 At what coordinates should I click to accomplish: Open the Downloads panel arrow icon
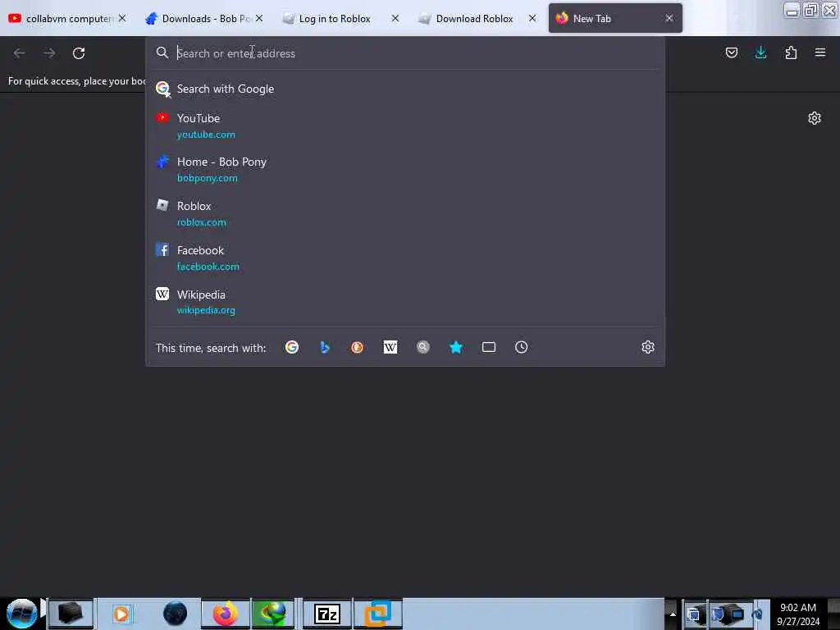(x=760, y=52)
